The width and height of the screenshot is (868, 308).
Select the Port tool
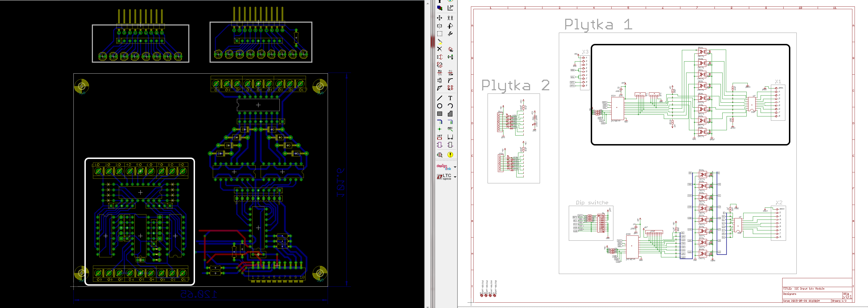coord(450,145)
